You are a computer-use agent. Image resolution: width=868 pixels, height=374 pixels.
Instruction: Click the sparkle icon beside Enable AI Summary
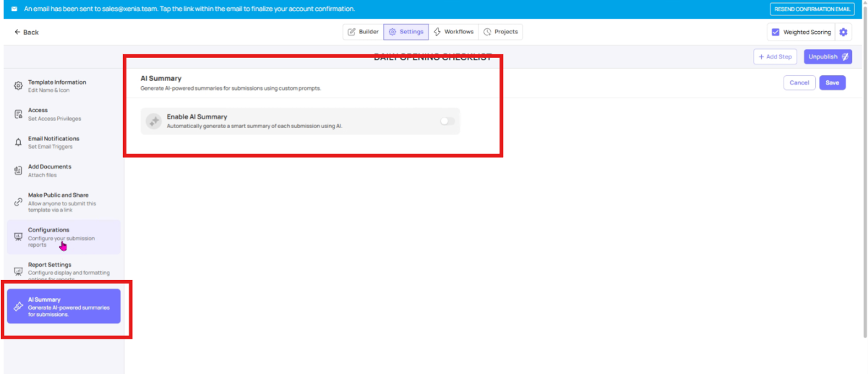click(x=153, y=122)
